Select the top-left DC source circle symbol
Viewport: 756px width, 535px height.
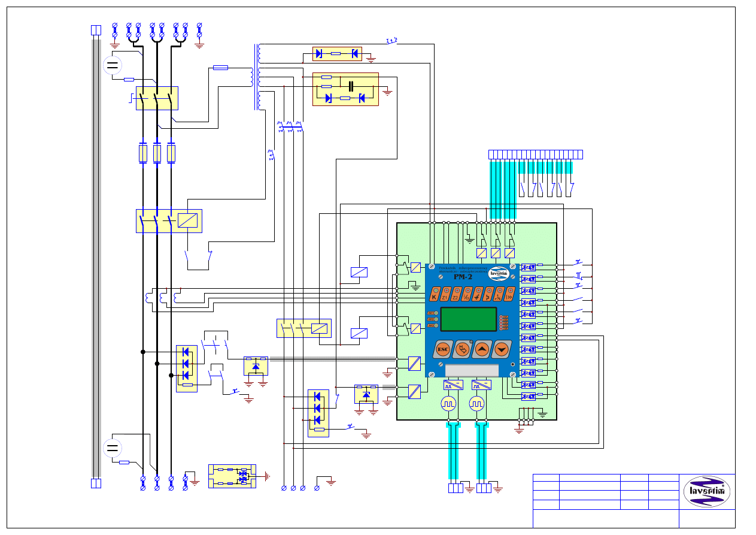click(x=112, y=65)
